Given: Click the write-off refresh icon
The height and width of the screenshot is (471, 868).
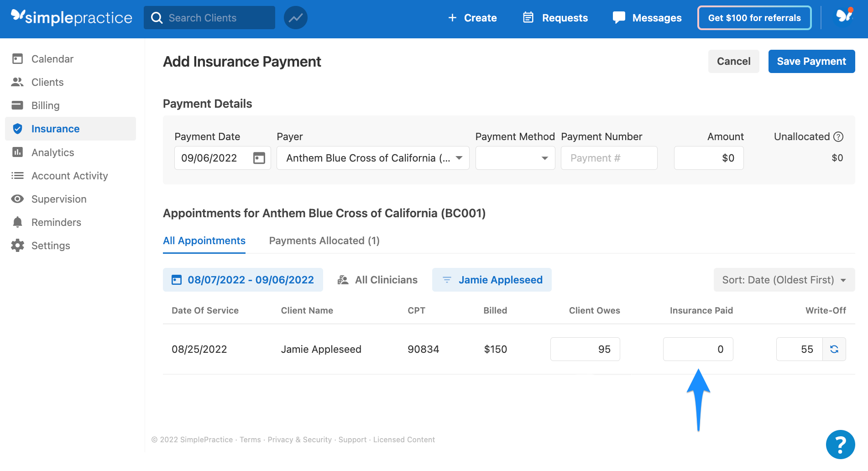Looking at the screenshot, I should 834,349.
